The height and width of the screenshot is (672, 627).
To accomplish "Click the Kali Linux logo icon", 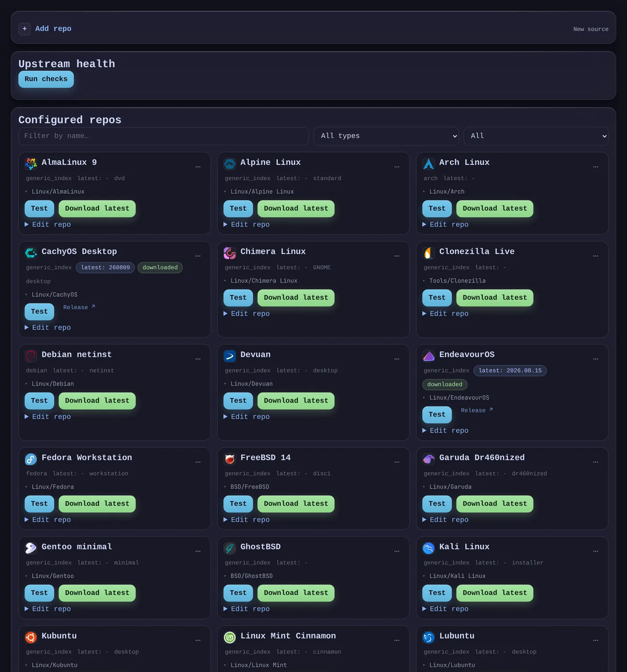I will pyautogui.click(x=429, y=548).
